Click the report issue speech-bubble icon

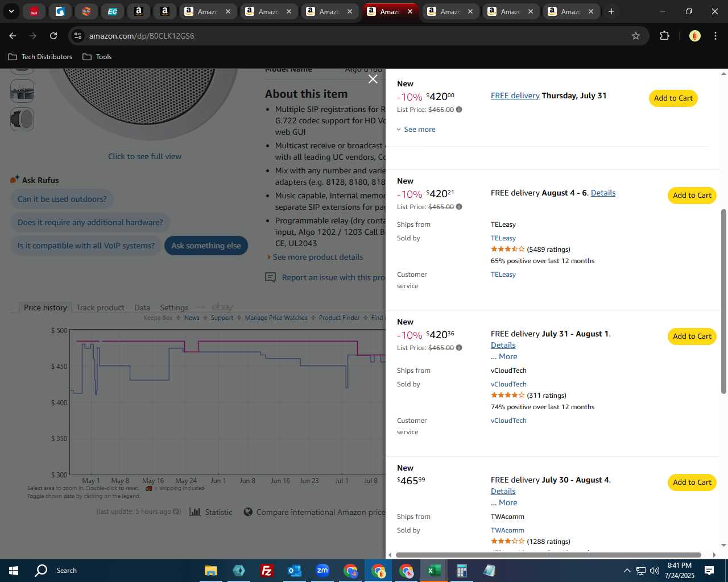click(x=271, y=277)
